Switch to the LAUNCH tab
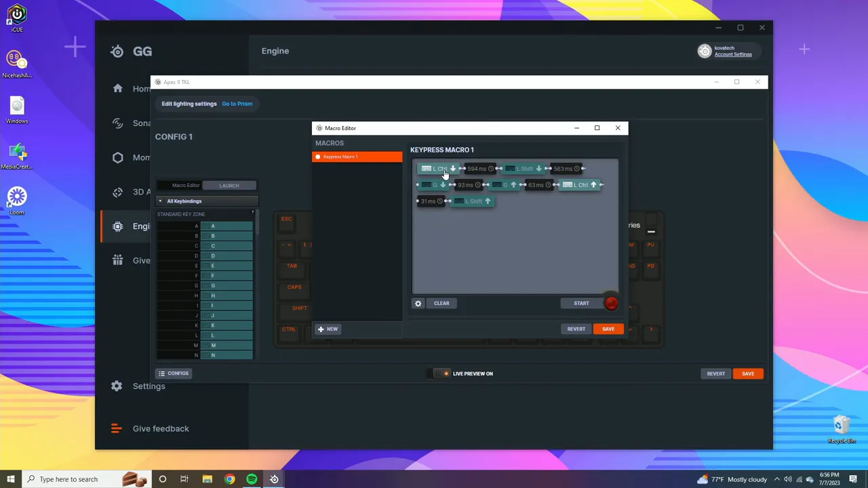Screen dimensions: 868x488 pos(229,185)
